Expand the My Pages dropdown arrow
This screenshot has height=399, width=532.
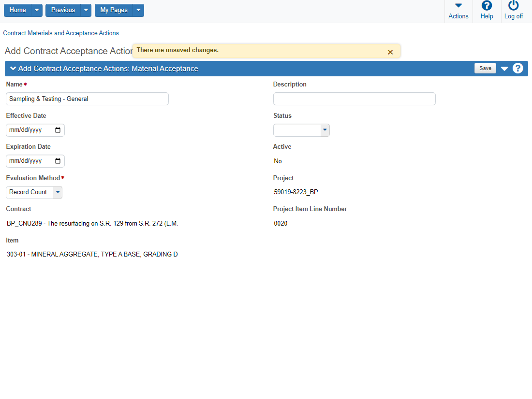tap(138, 10)
